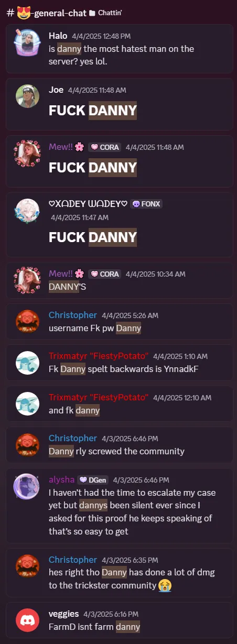The height and width of the screenshot is (644, 237).
Task: Click the DGen tag next to alysha
Action: [x=93, y=480]
